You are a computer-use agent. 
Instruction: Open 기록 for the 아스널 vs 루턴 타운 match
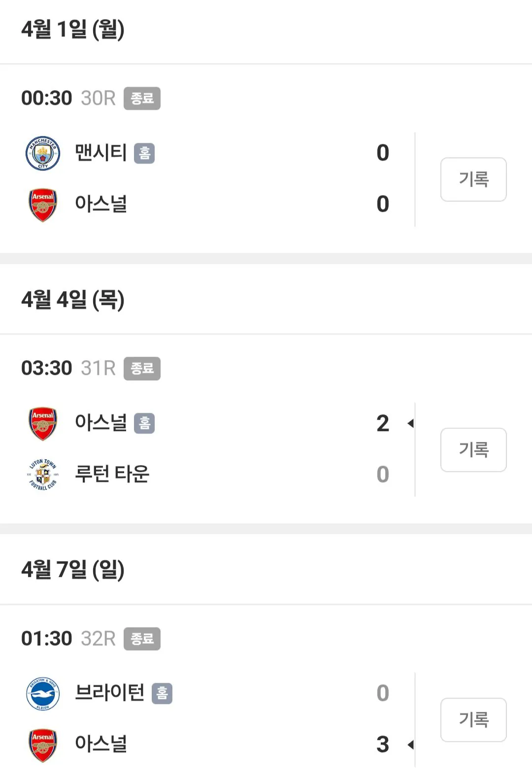[x=473, y=450]
